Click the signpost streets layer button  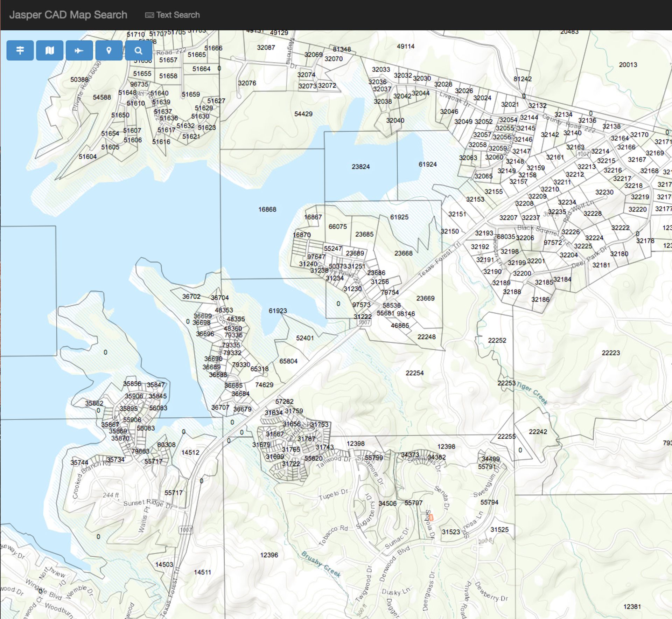coord(20,50)
